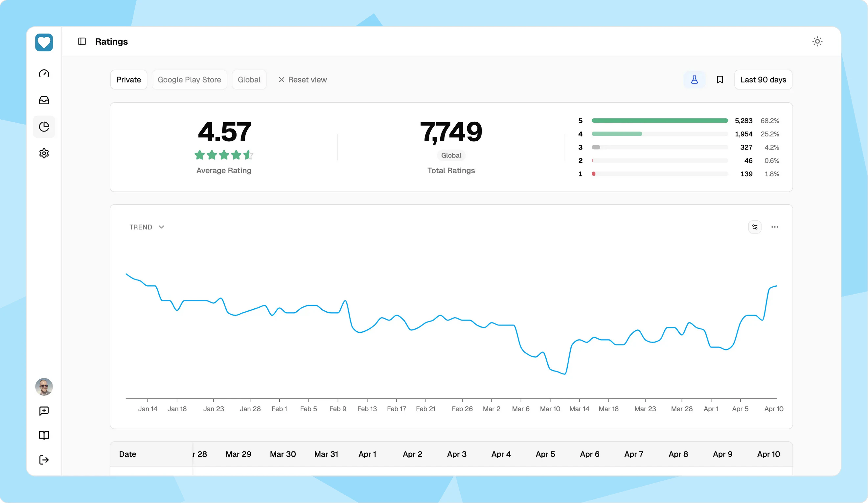Click the bookmark icon next to the flask
Screen dimensions: 868x503
(x=720, y=80)
